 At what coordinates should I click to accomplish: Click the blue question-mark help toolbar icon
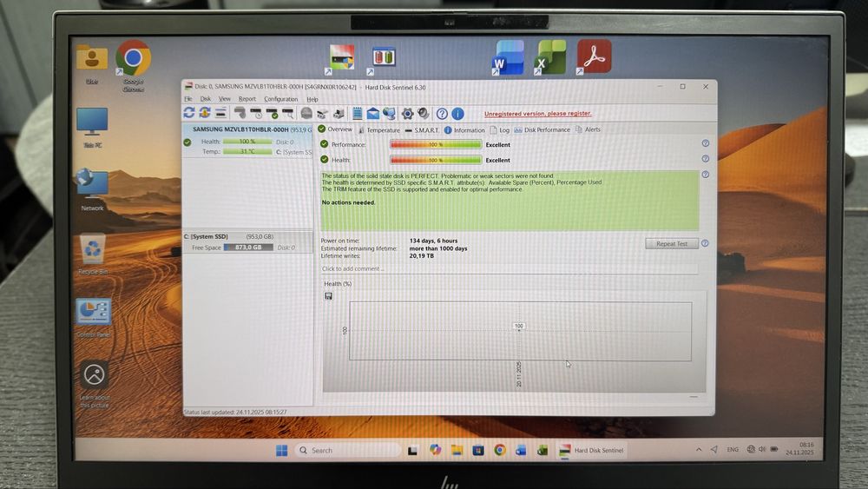(442, 114)
